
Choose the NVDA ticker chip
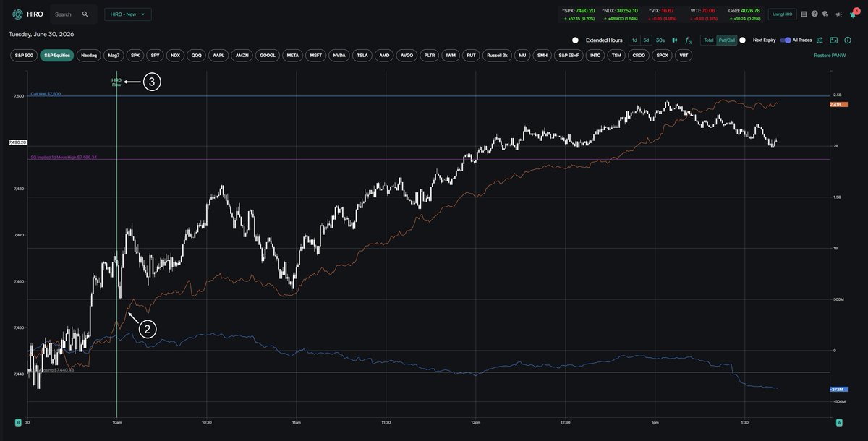339,55
